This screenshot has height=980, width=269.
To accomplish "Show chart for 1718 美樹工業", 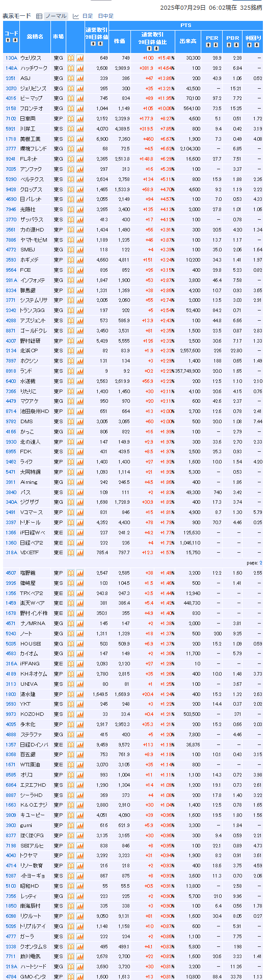I will point(80,139).
